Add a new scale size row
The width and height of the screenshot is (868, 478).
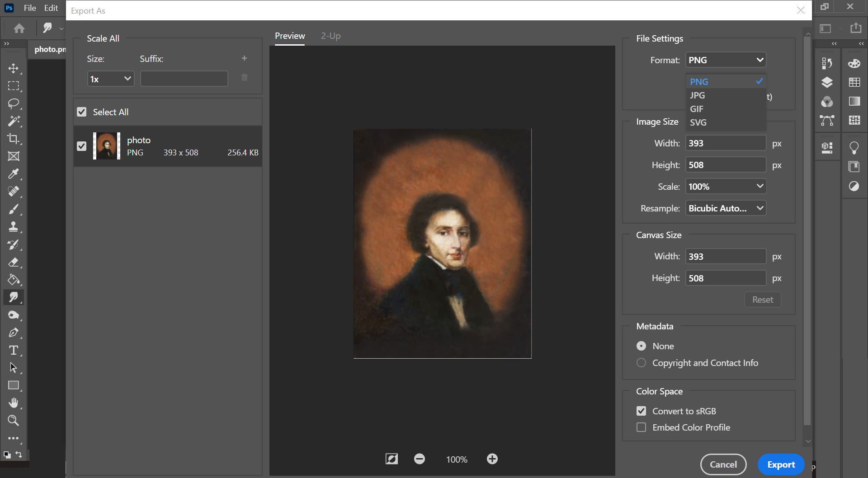point(244,58)
